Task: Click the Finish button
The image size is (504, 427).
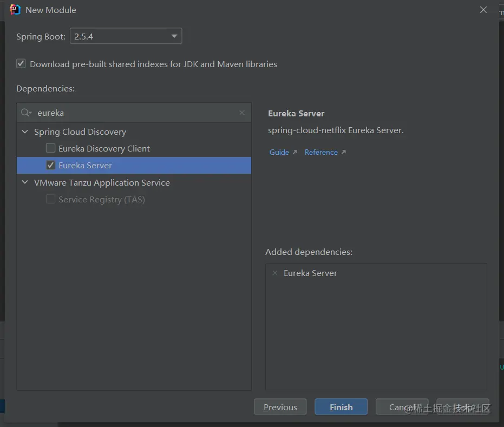Action: tap(341, 407)
